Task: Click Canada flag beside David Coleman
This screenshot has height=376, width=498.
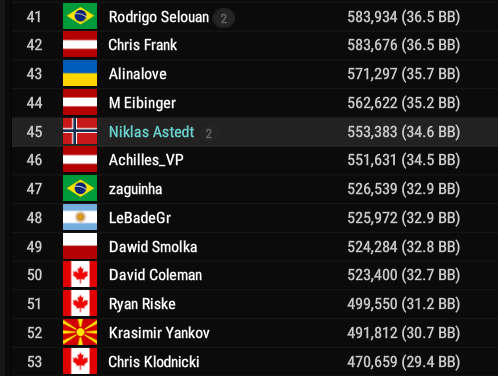Action: (80, 274)
